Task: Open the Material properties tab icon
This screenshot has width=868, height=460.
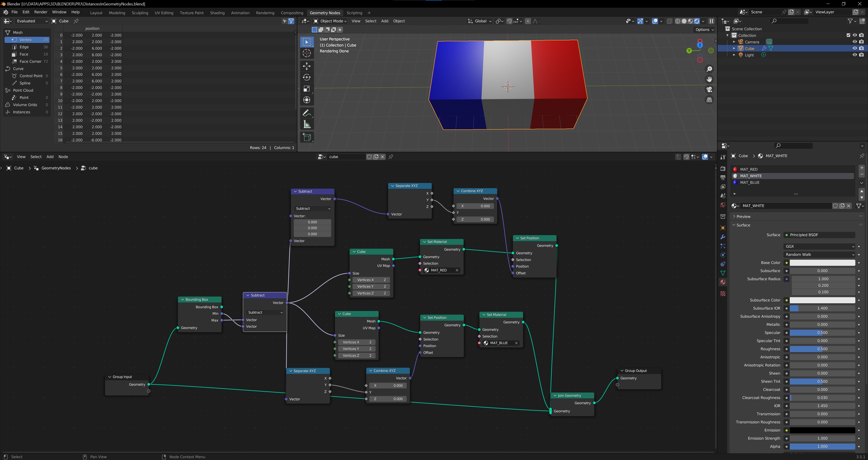Action: (723, 282)
